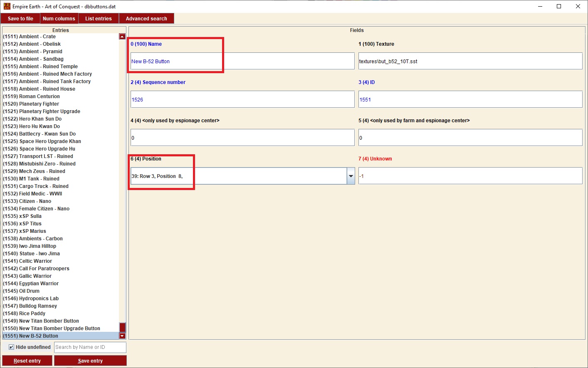Select entry Statue - Iwo Jima
Screen dimensions: 588x368
(61, 254)
